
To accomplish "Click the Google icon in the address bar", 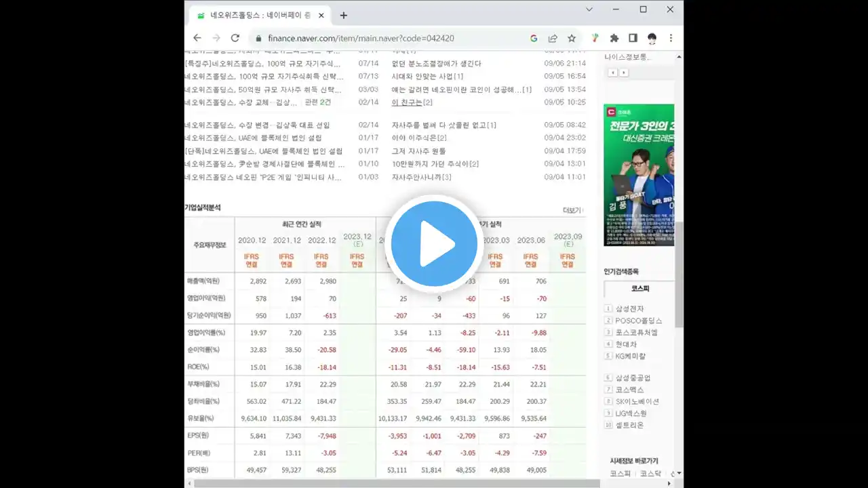I will coord(534,38).
